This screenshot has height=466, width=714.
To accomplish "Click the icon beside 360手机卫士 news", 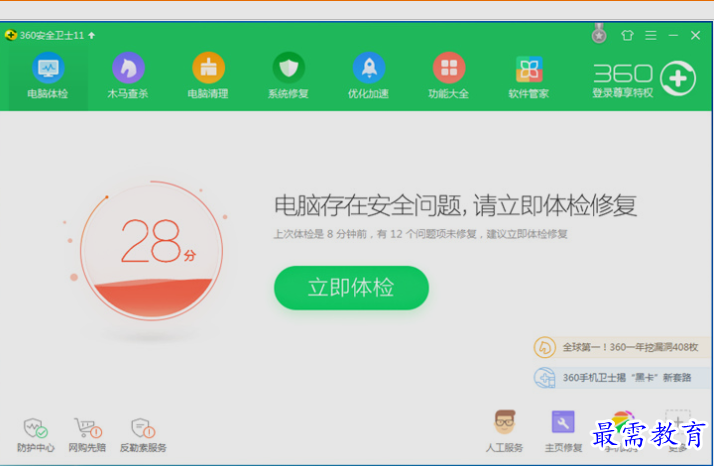I will 545,378.
